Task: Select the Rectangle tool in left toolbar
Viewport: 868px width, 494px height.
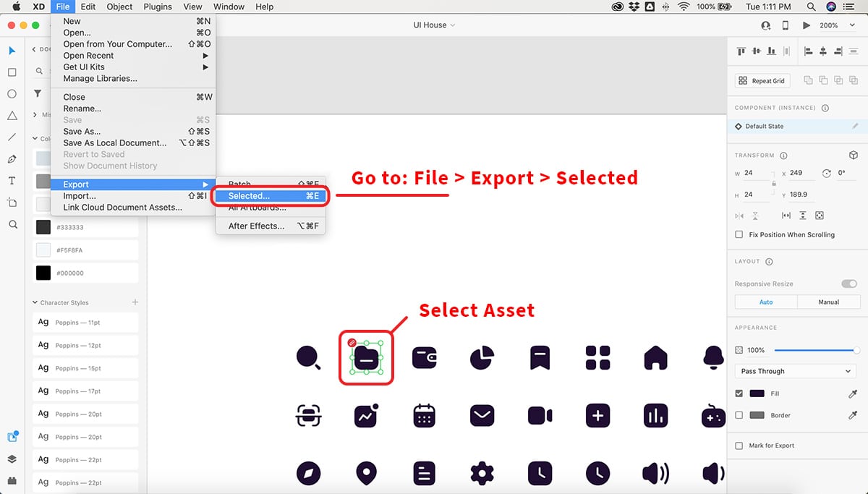Action: [12, 72]
